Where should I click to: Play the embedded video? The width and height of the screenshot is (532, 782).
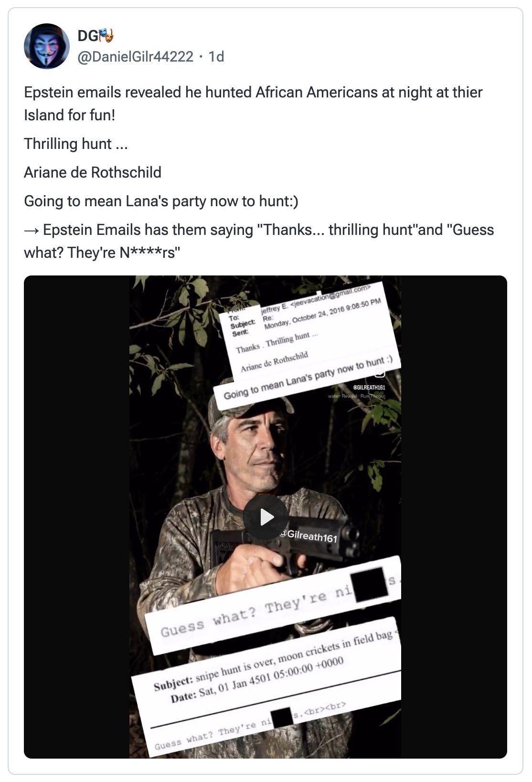[265, 517]
